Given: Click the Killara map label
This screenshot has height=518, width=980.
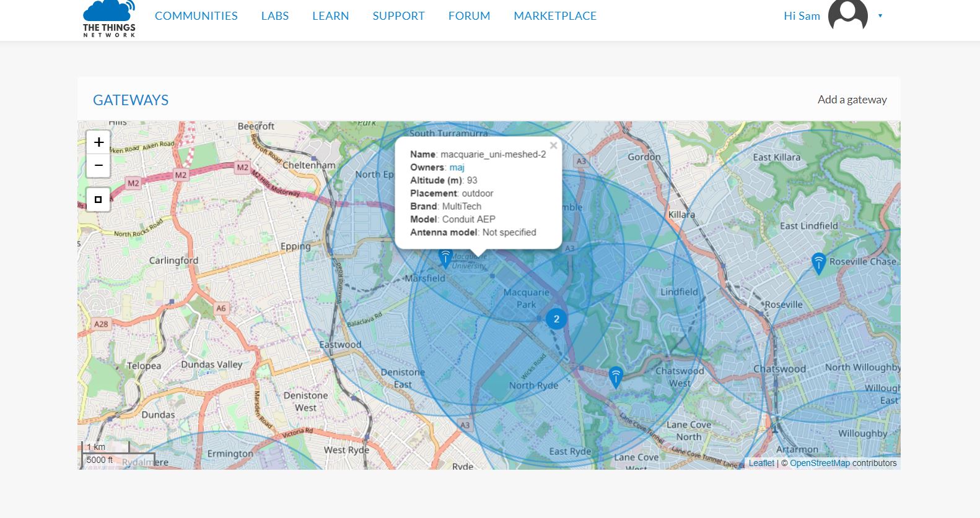Looking at the screenshot, I should tap(681, 215).
